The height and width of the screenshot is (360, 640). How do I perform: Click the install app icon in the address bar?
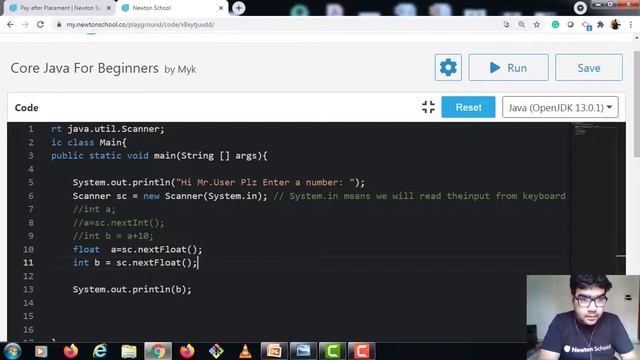[x=507, y=24]
